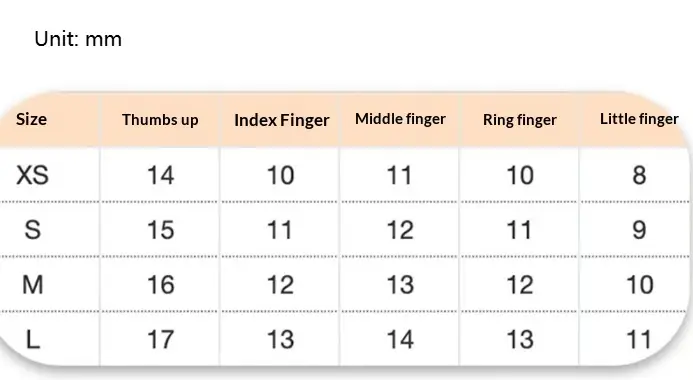This screenshot has height=380, width=693.
Task: Select XS little finger value 8
Action: pos(640,175)
